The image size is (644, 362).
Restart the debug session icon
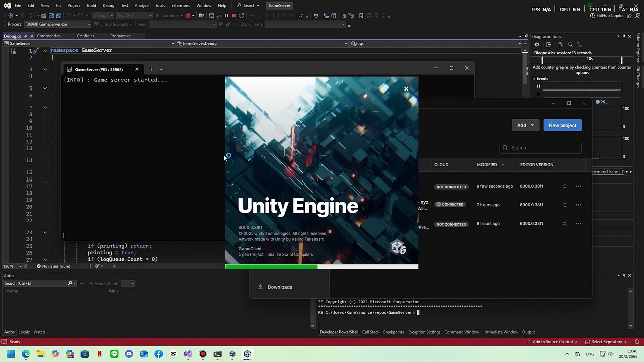[x=242, y=16]
